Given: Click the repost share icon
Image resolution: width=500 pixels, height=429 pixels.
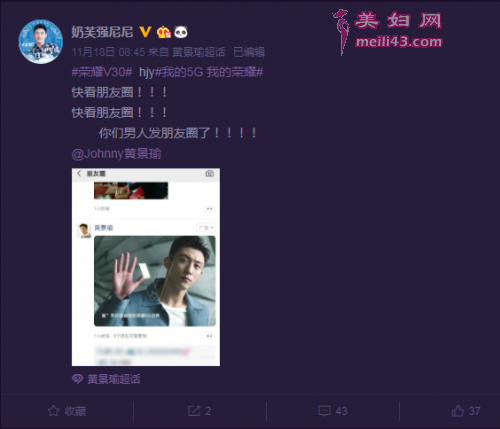Looking at the screenshot, I should pyautogui.click(x=194, y=411).
